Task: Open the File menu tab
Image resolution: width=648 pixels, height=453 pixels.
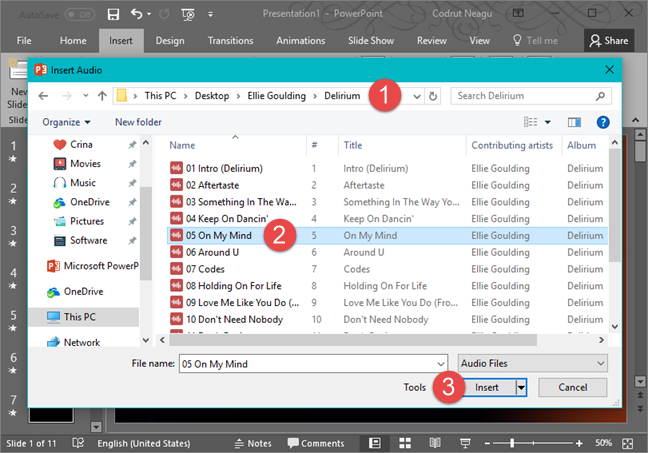Action: coord(24,41)
